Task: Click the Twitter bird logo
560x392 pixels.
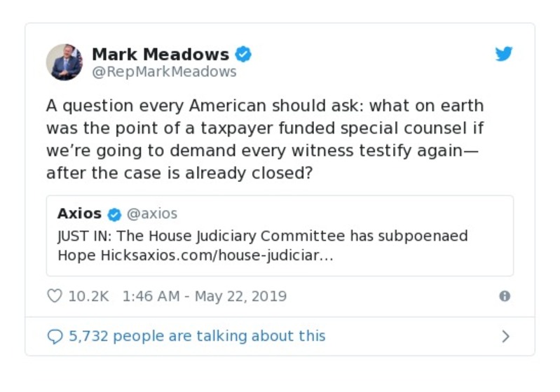Action: pyautogui.click(x=504, y=54)
